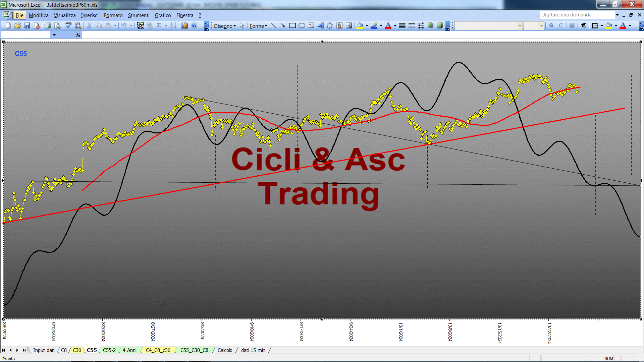The width and height of the screenshot is (644, 362).
Task: Click the Arrow Style icon
Action: (x=421, y=25)
